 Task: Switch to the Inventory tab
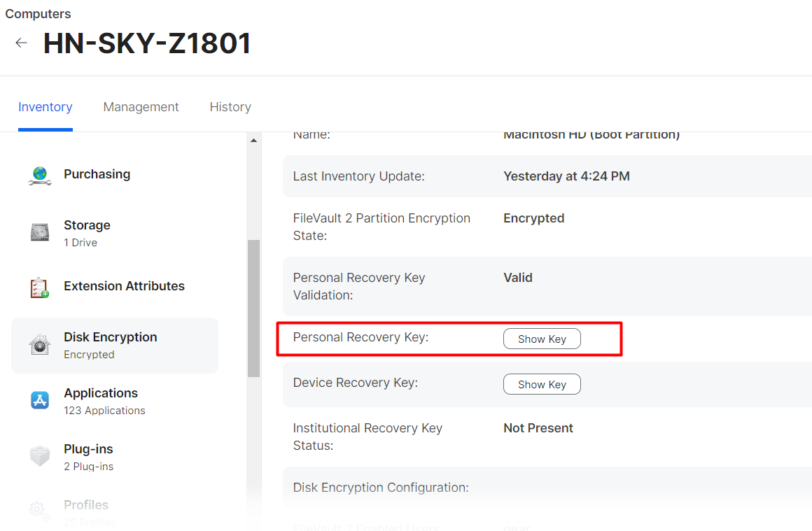pyautogui.click(x=45, y=107)
